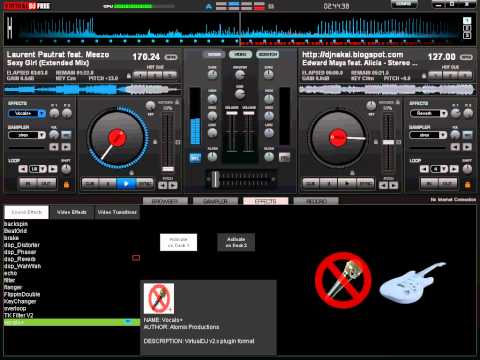Click Activate on Deck 2 button

click(x=236, y=242)
